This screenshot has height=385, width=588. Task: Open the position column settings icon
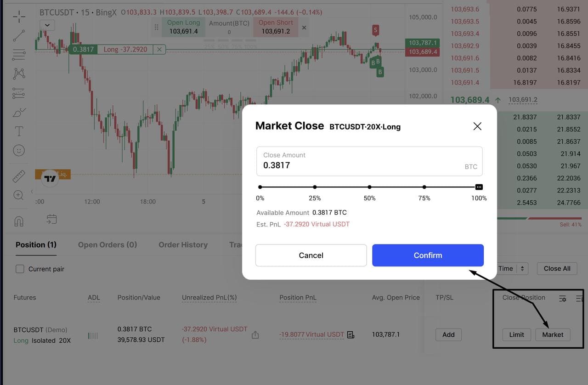point(563,299)
